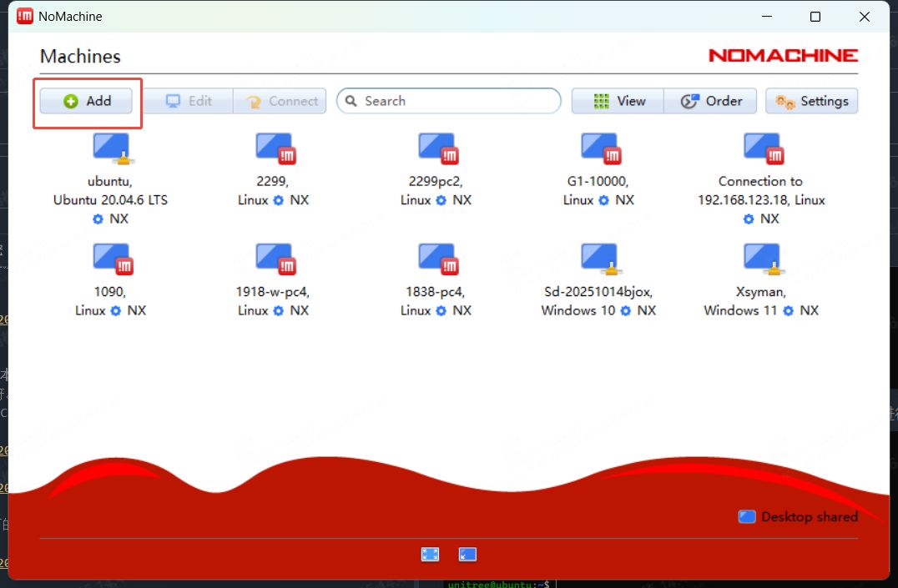Click the "Windows 10" text under Sd-20251014bjox
This screenshot has width=898, height=588.
point(578,310)
